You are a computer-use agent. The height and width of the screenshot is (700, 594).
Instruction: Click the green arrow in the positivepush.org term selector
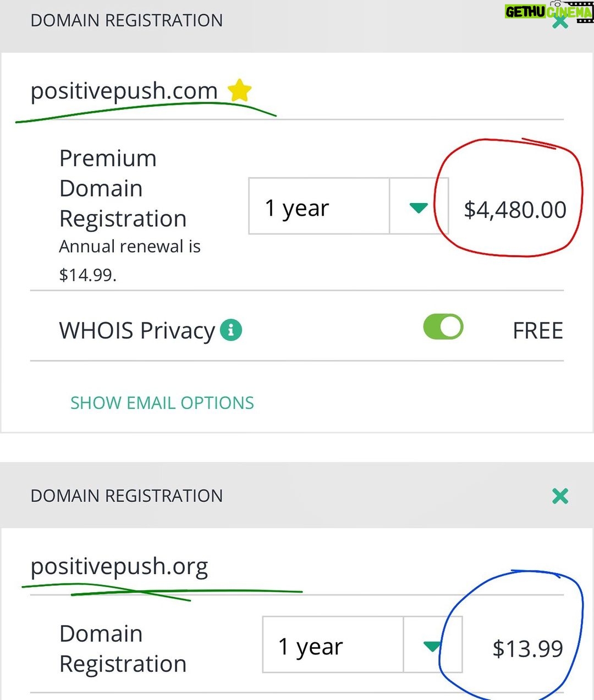[432, 646]
